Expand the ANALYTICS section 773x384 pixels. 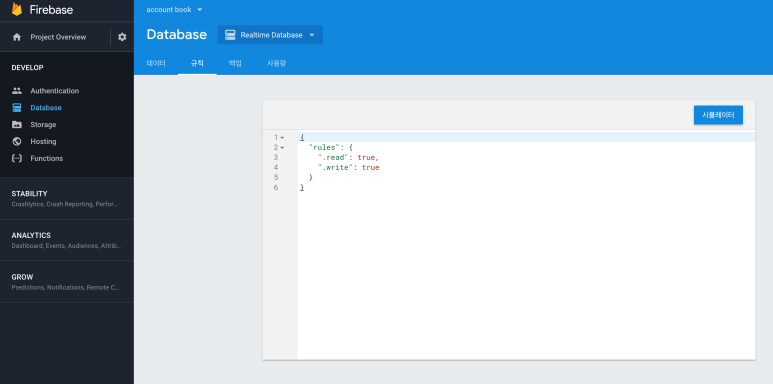pos(67,240)
